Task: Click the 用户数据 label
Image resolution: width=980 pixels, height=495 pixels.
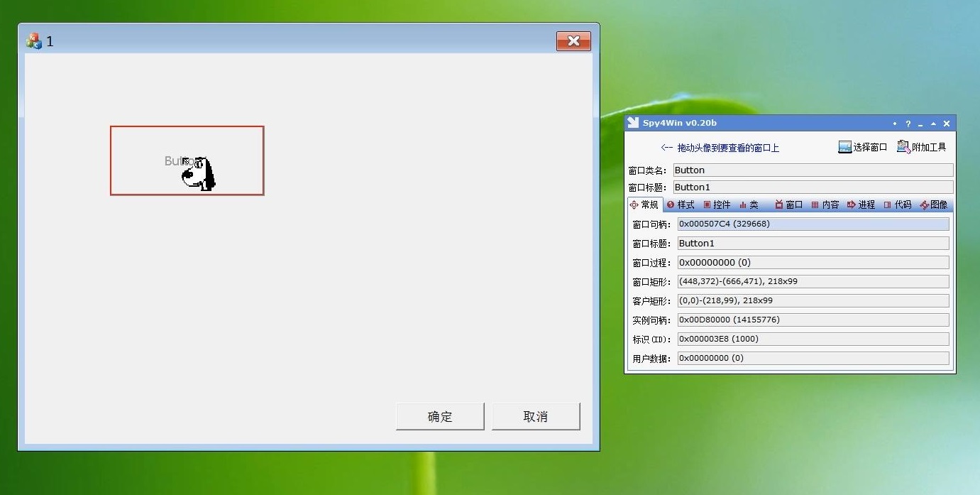Action: click(651, 359)
